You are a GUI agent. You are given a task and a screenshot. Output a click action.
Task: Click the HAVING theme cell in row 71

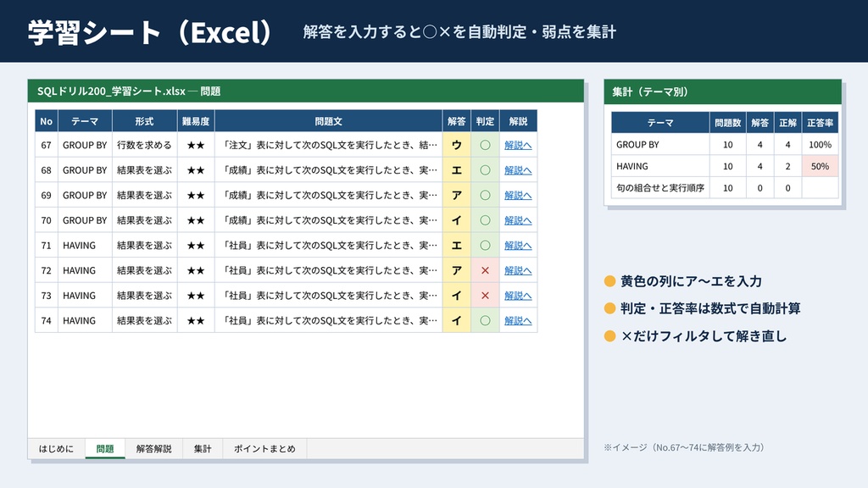[85, 245]
